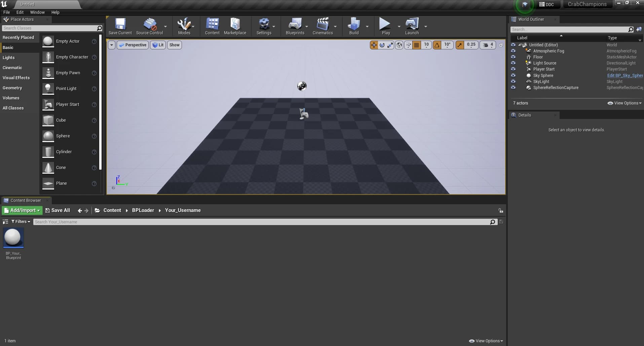
Task: Open the Window menu
Action: click(x=37, y=12)
